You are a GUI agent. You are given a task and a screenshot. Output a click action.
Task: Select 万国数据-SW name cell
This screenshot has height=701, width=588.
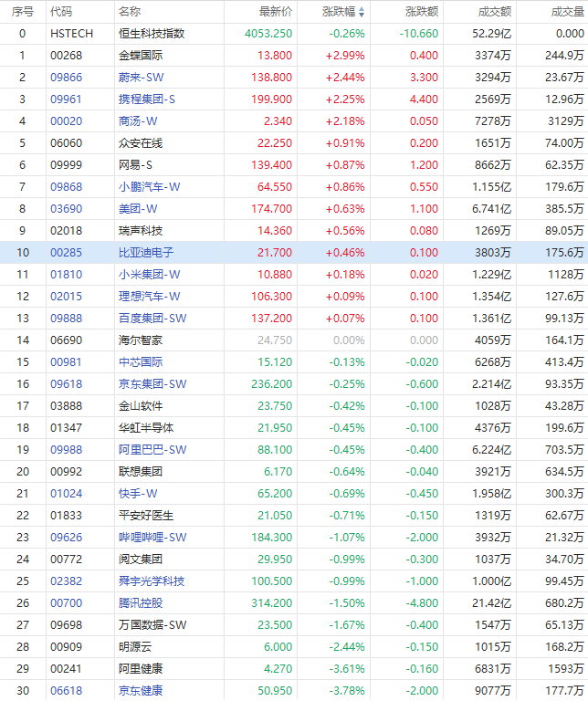(152, 625)
